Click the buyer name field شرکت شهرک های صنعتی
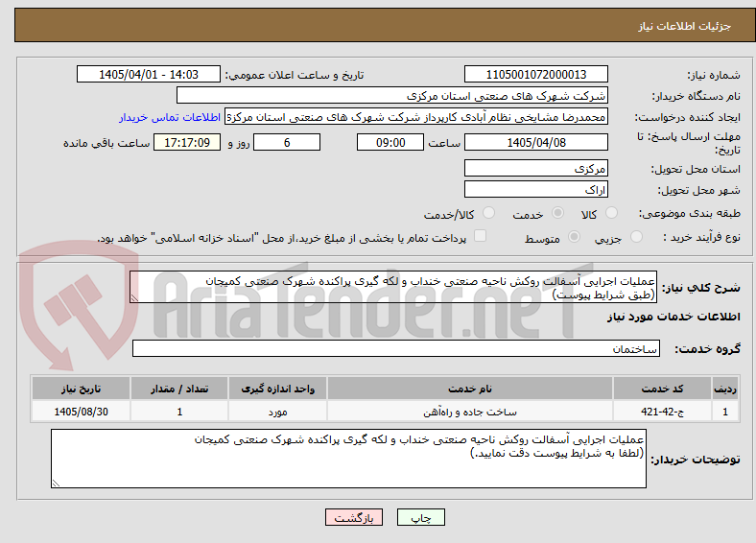Image resolution: width=756 pixels, height=543 pixels. click(x=392, y=96)
